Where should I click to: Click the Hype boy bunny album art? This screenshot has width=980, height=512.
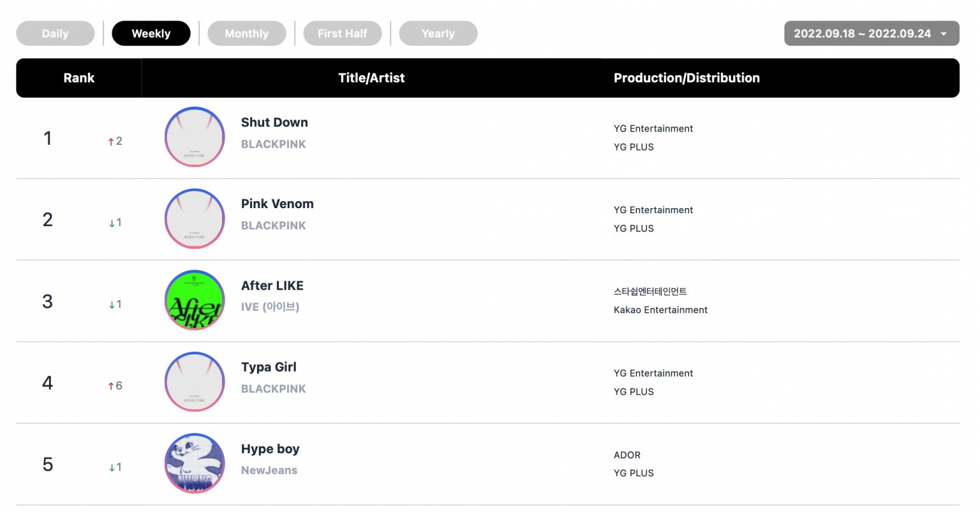[x=195, y=464]
